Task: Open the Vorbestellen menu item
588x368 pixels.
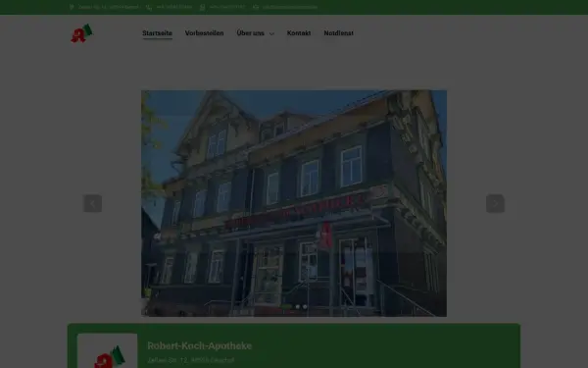Action: pos(205,33)
